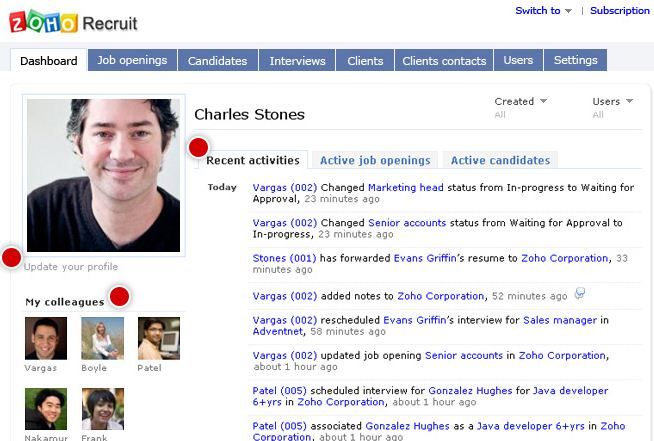Image resolution: width=654 pixels, height=441 pixels.
Task: Open Evans Griffin link in forwarded resume entry
Action: (x=425, y=258)
